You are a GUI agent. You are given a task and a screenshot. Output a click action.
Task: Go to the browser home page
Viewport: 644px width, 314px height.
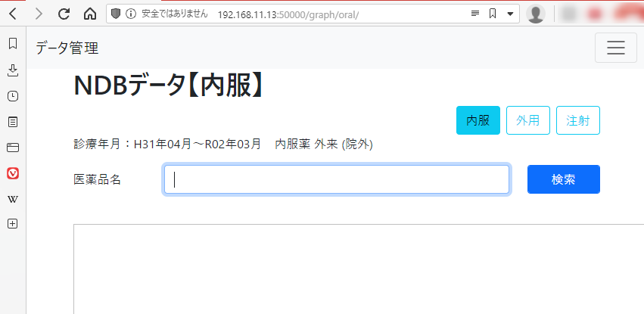(x=89, y=14)
